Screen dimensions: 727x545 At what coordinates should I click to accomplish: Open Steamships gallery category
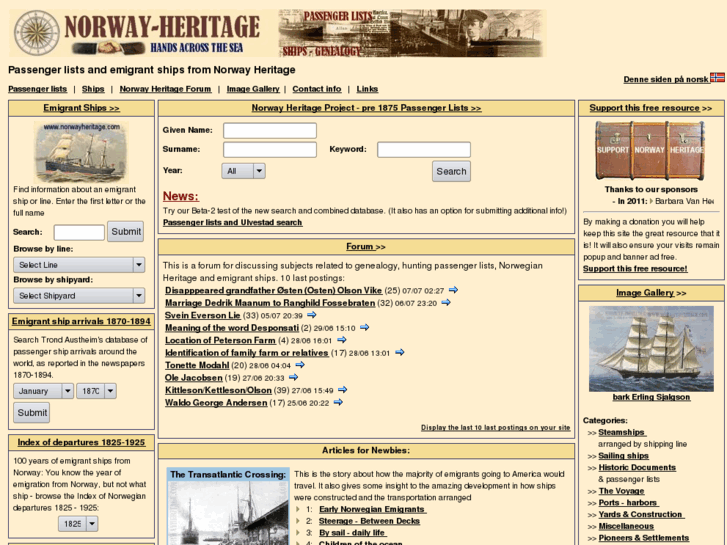click(x=621, y=432)
